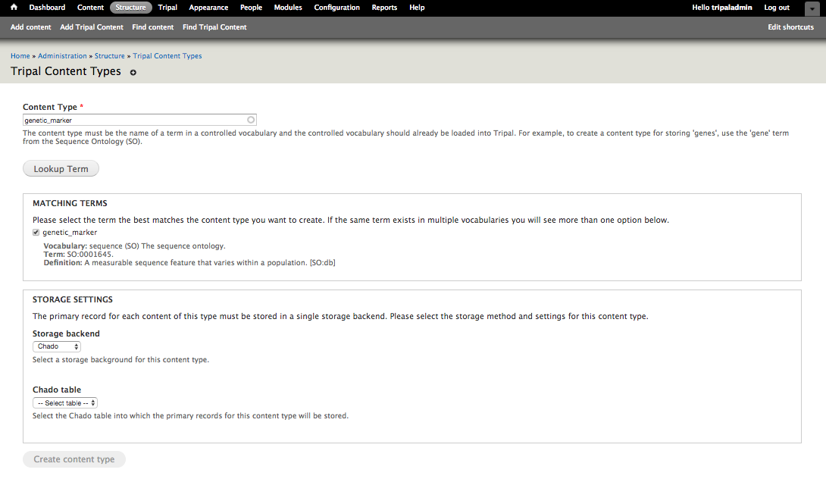826x504 pixels.
Task: Click the Log out link
Action: point(777,8)
